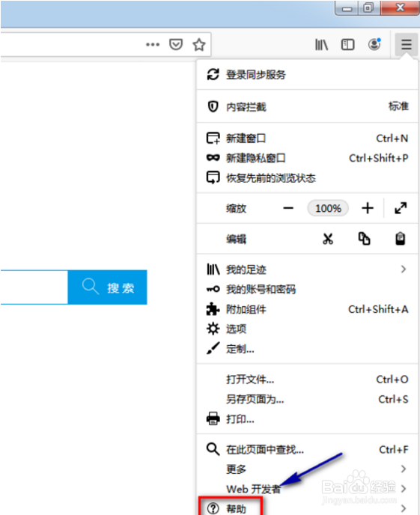Choose 恢复先前的浏览状态
The width and height of the screenshot is (420, 515).
(307, 178)
